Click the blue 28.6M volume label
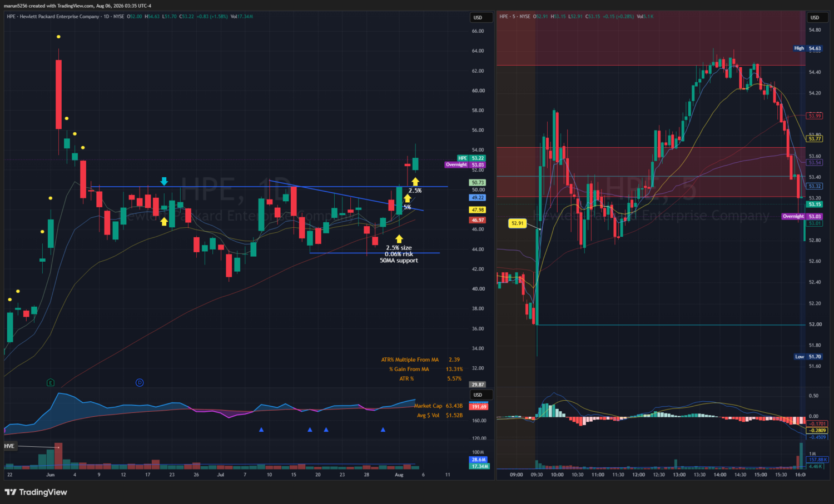Screen dimensions: 834x504 [479, 460]
